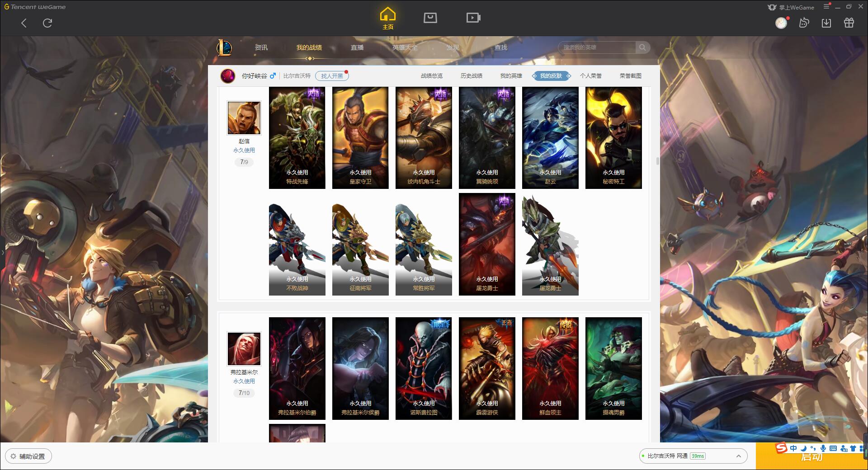Viewport: 868px width, 470px height.
Task: Switch to the 我的战绩 tab
Action: coord(309,47)
